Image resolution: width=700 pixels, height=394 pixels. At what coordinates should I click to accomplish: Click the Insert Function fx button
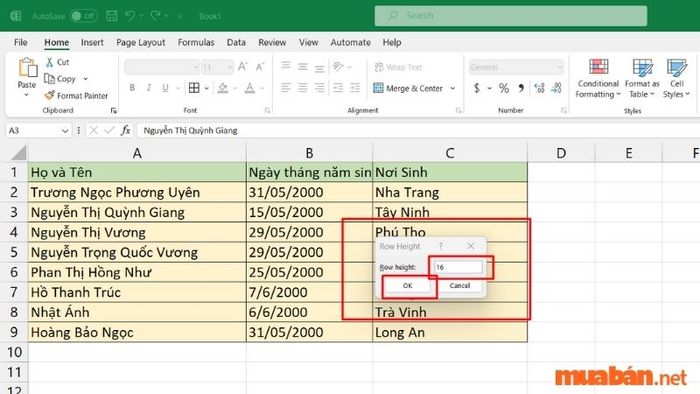tap(125, 131)
